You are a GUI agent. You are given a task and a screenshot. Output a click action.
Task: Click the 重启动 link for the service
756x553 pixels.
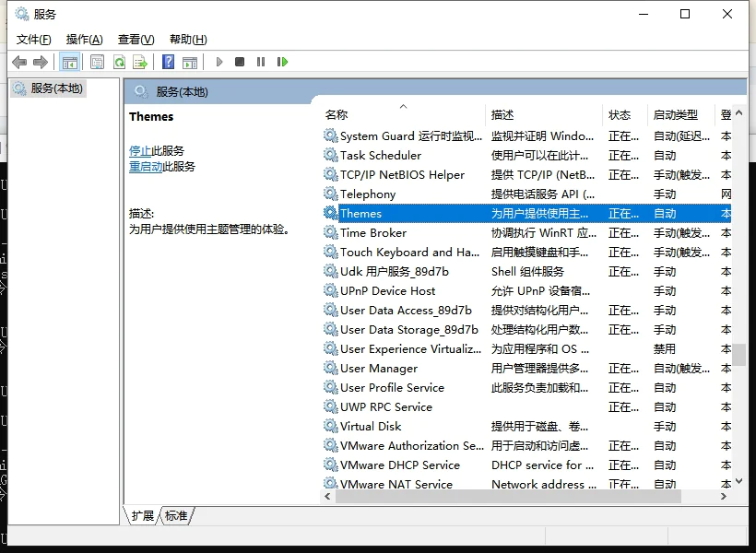point(146,167)
